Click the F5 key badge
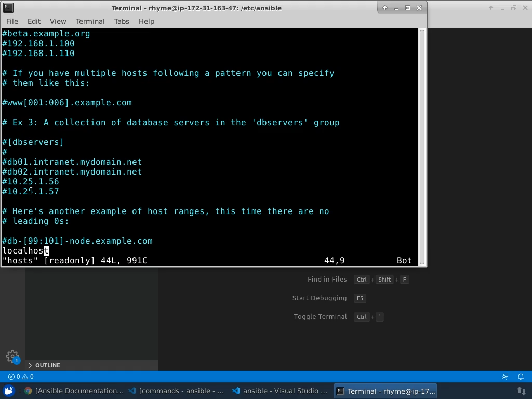This screenshot has height=399, width=532. (360, 298)
